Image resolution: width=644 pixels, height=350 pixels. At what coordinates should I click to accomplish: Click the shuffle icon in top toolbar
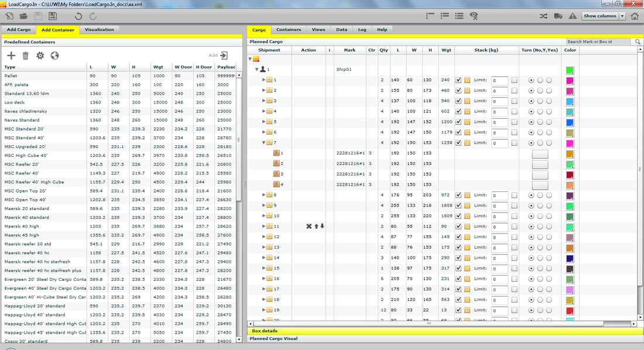coord(543,16)
